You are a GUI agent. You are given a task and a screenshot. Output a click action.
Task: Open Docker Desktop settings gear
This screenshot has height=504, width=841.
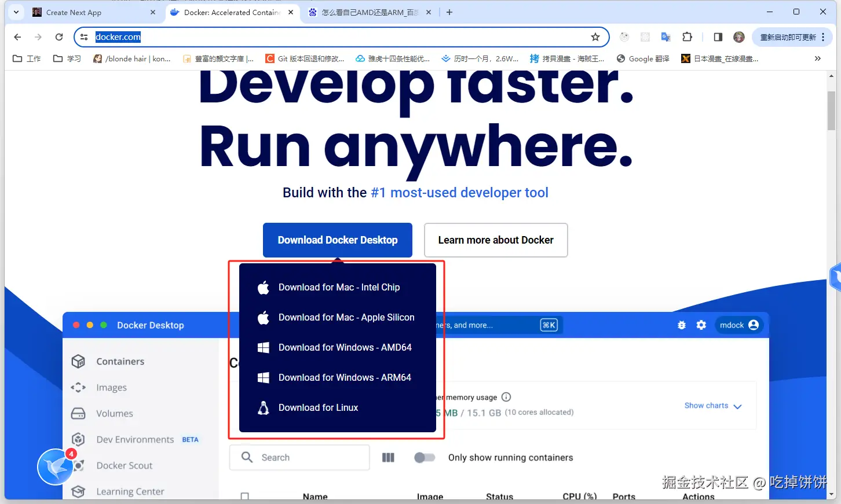tap(701, 325)
